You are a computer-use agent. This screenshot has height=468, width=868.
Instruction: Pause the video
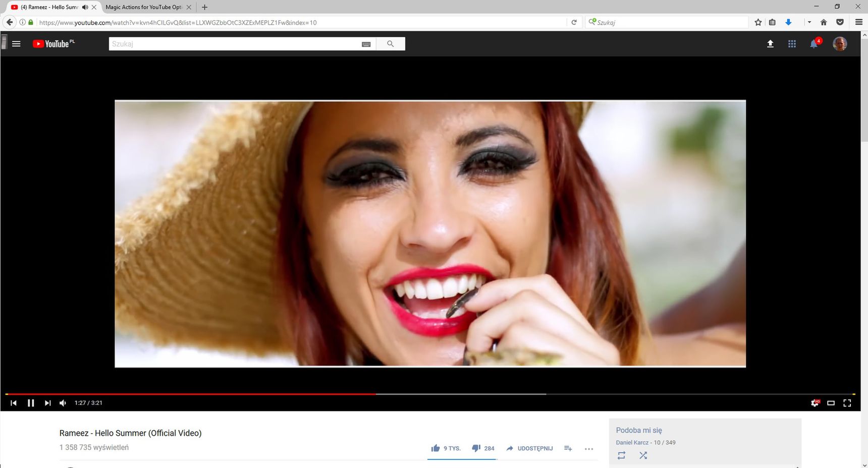(x=31, y=403)
